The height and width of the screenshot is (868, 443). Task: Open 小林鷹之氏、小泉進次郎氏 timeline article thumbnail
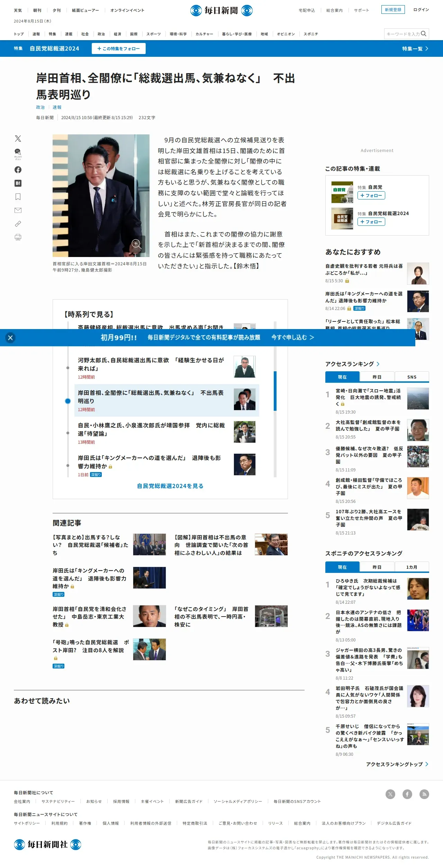coord(245,432)
